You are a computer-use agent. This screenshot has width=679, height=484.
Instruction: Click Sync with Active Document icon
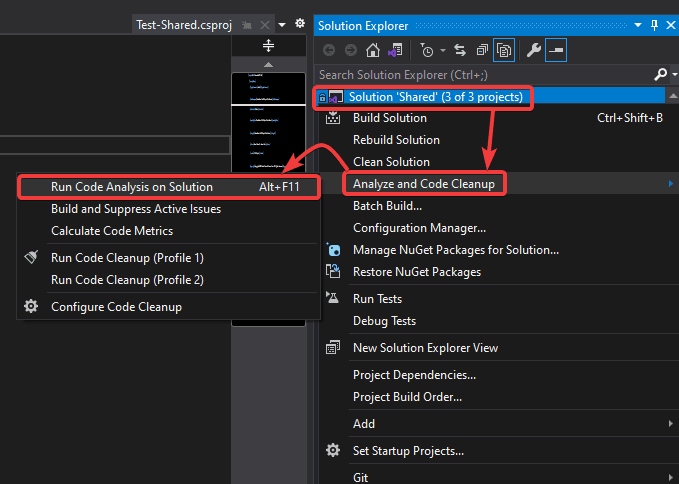(460, 51)
